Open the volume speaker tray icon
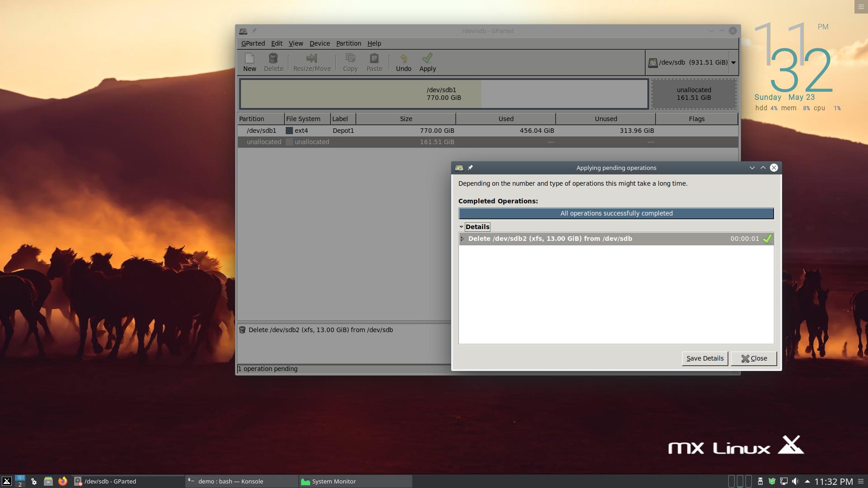The width and height of the screenshot is (868, 488). [796, 481]
